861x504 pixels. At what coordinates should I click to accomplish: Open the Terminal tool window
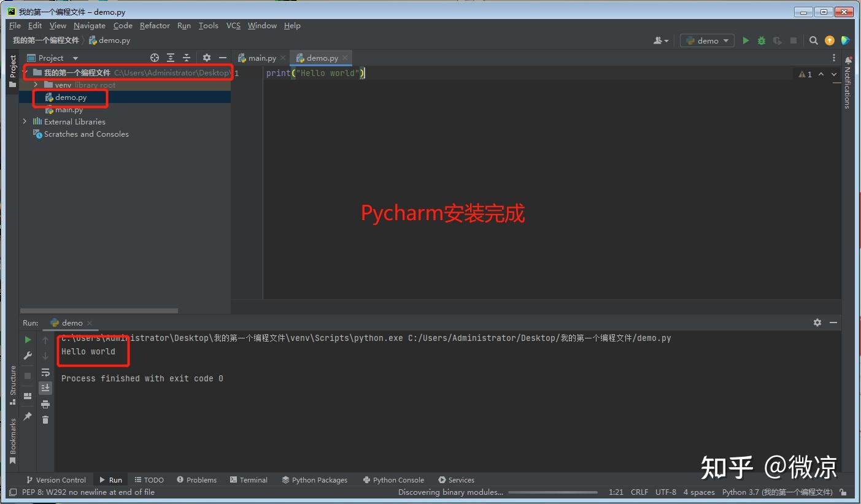(249, 480)
